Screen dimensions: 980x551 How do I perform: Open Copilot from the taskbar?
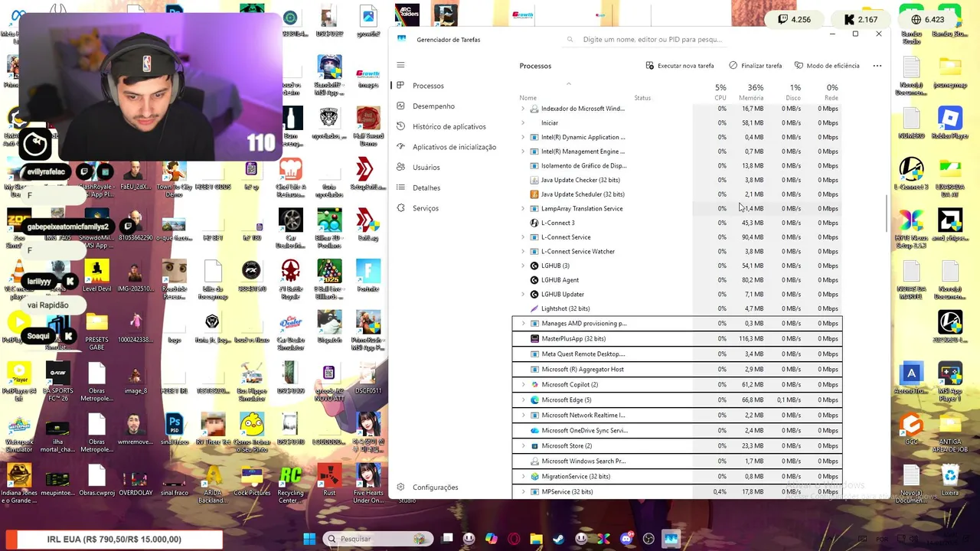tap(492, 539)
